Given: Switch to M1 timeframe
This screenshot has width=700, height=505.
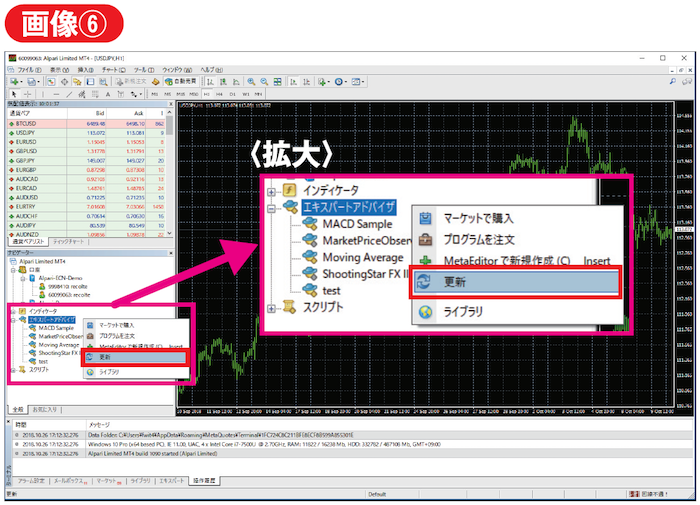Looking at the screenshot, I should (154, 94).
